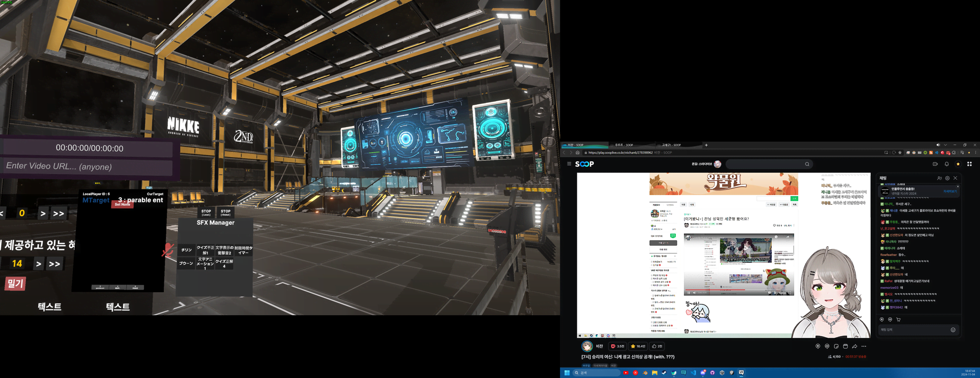The height and width of the screenshot is (378, 980).
Task: Open File Explorer from the taskbar
Action: pyautogui.click(x=654, y=373)
